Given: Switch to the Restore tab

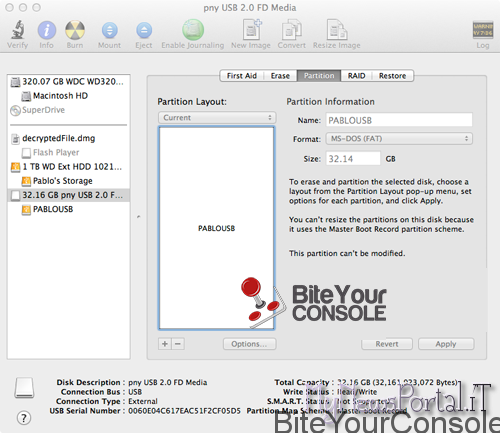Looking at the screenshot, I should (392, 76).
